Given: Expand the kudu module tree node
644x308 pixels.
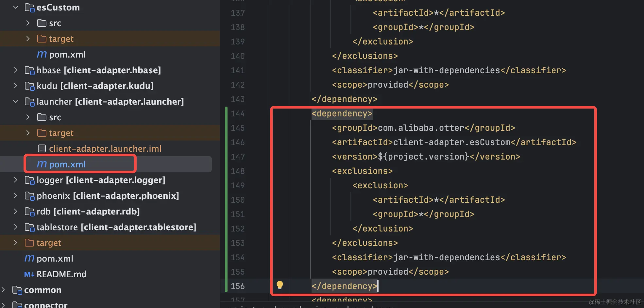Looking at the screenshot, I should pos(15,86).
